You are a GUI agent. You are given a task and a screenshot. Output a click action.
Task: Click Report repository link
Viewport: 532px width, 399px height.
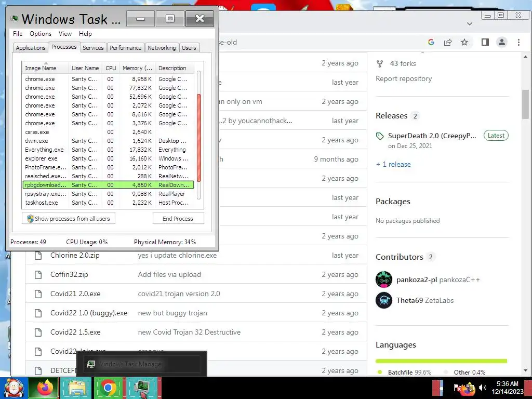[x=404, y=79]
